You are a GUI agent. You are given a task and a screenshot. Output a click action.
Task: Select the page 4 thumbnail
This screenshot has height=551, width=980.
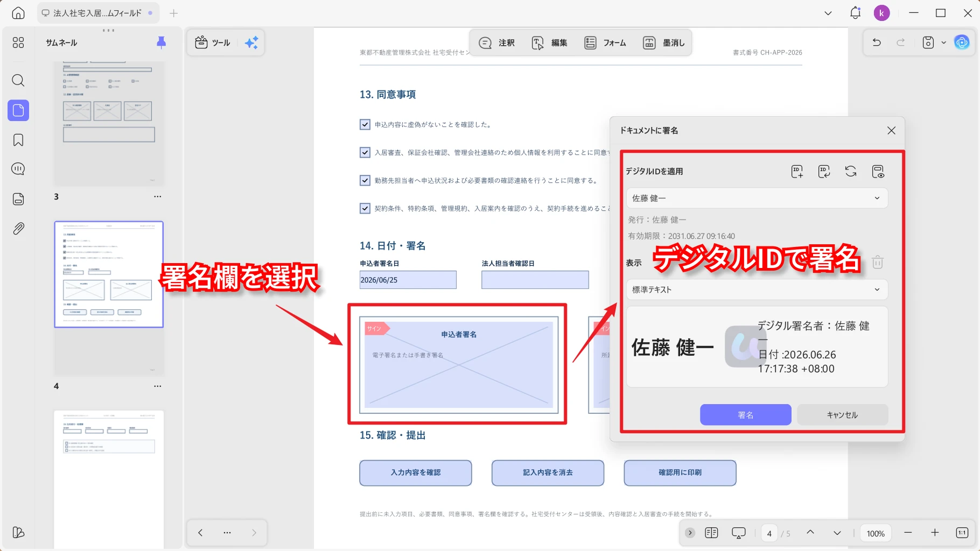pyautogui.click(x=109, y=274)
